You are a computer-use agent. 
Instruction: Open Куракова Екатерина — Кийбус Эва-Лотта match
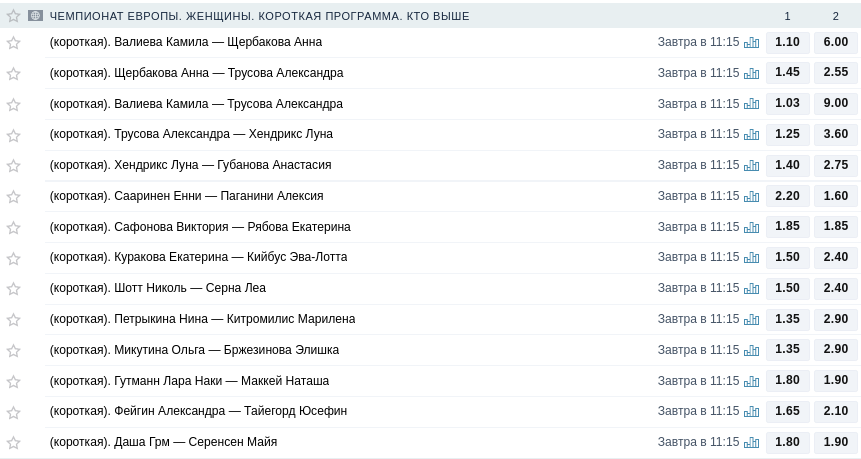tap(198, 257)
